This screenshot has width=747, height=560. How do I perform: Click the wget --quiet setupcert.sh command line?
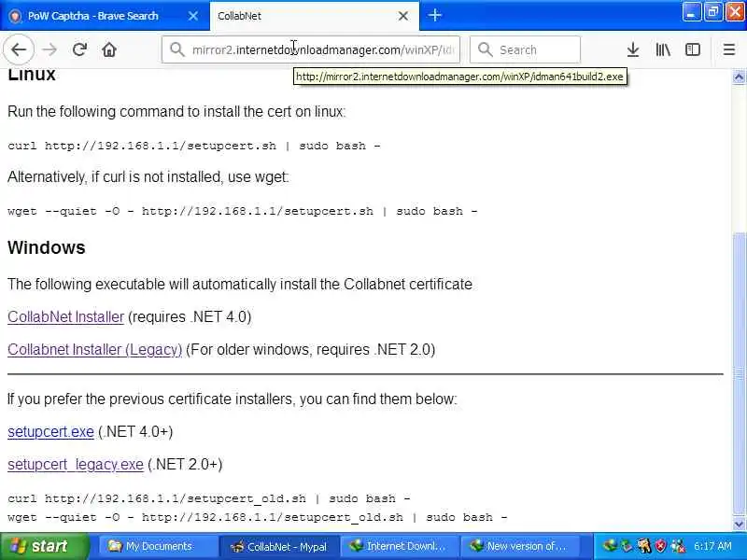[243, 211]
